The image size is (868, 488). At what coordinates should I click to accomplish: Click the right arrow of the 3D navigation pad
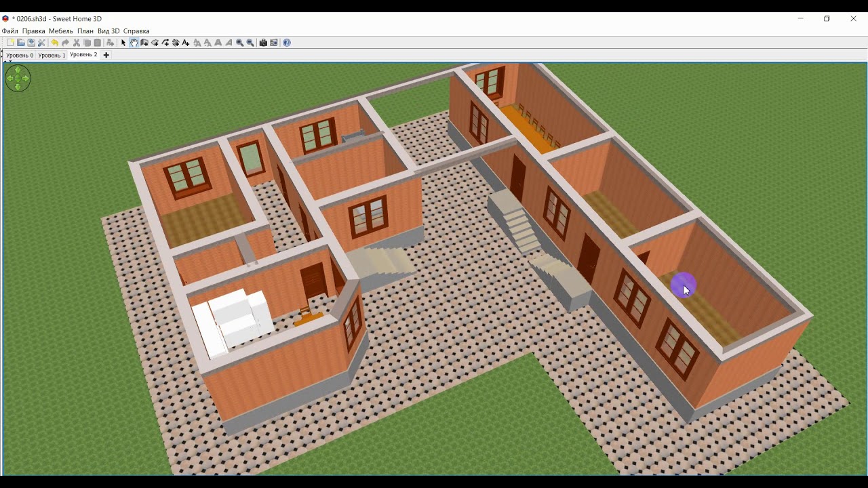(26, 79)
